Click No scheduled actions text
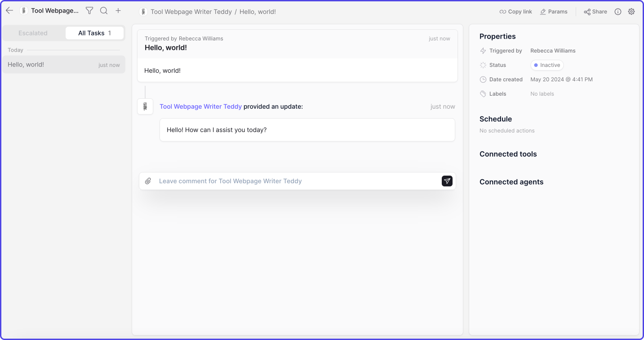 [507, 131]
